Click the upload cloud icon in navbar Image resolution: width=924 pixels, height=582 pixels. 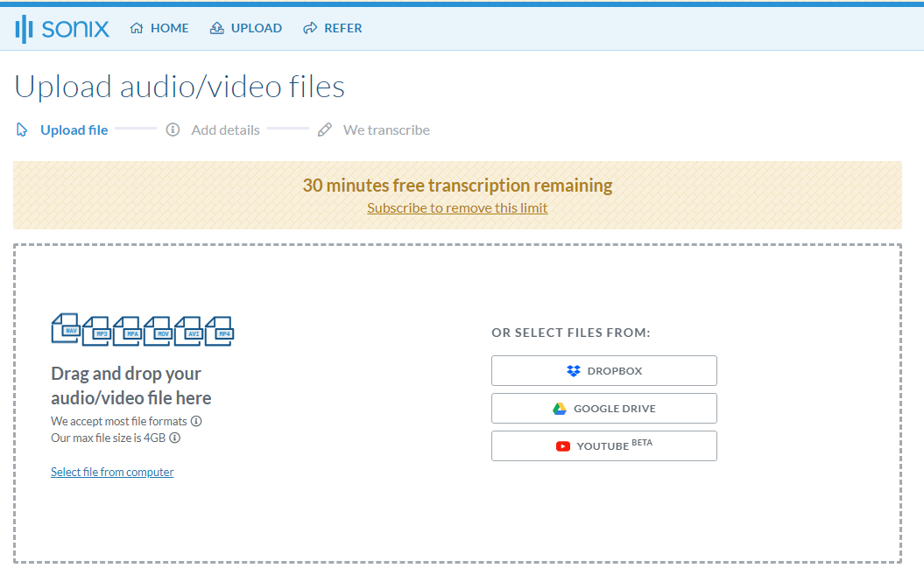coord(216,27)
